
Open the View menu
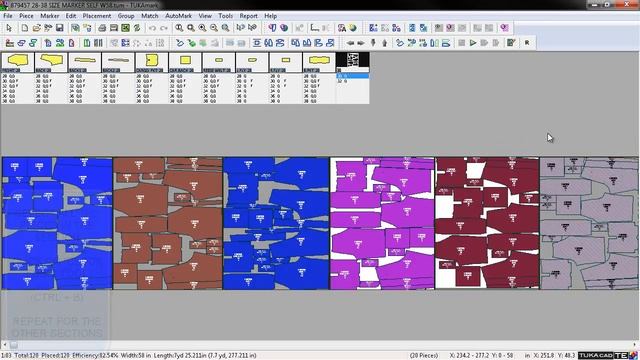(x=205, y=16)
